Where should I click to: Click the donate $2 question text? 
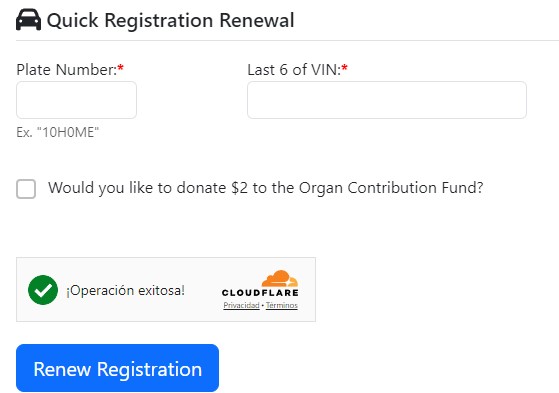point(266,188)
